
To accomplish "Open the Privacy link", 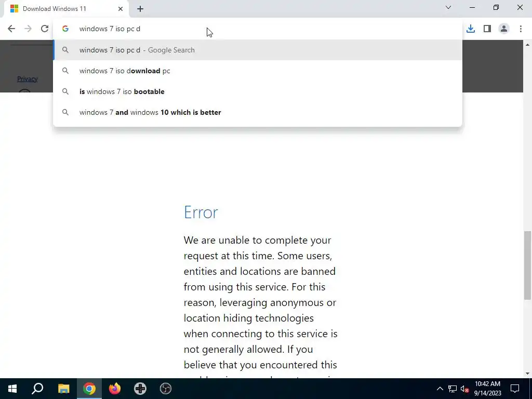I will (x=27, y=79).
